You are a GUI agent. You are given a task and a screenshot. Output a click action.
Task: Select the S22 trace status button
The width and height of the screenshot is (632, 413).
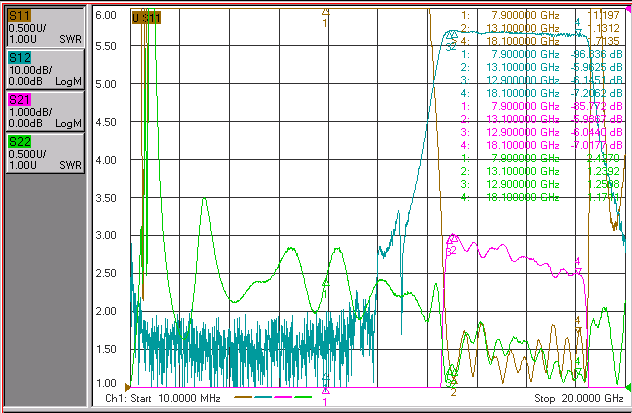(x=45, y=153)
